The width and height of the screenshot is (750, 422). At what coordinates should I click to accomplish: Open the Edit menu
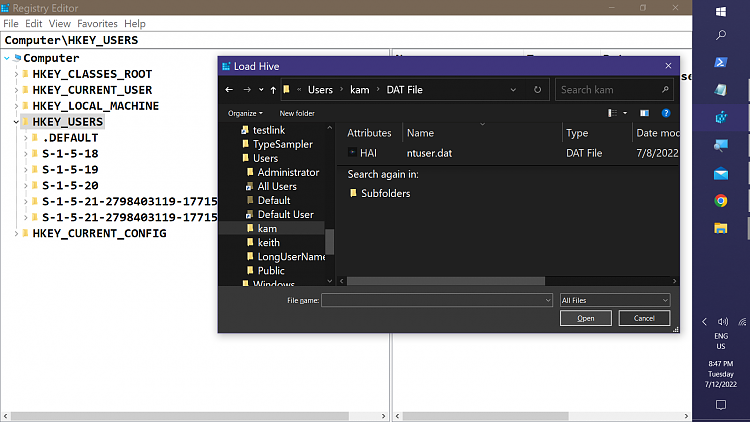(35, 23)
